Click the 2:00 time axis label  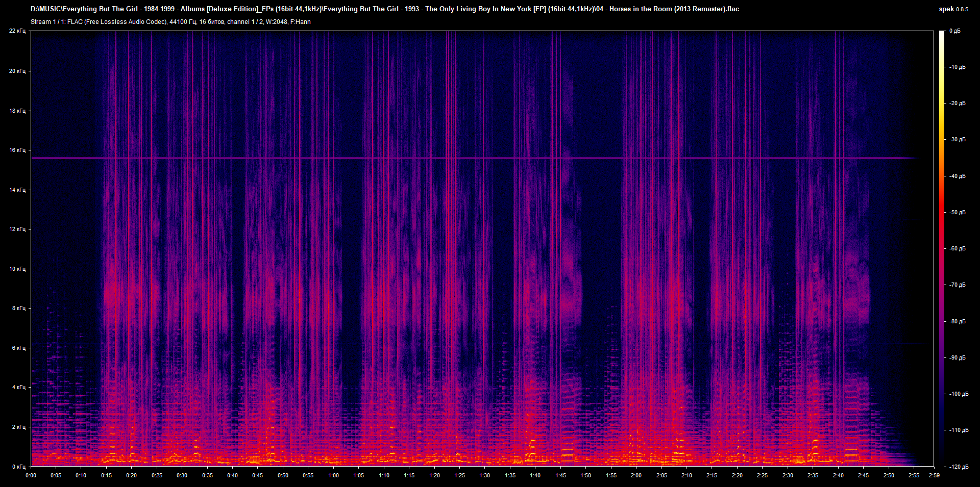[x=636, y=475]
